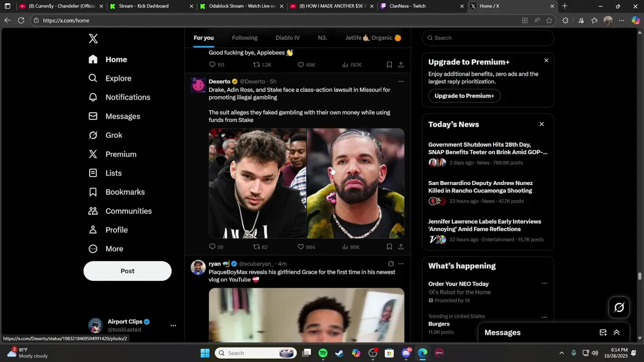Open Messages envelope in sidebar

(x=93, y=116)
